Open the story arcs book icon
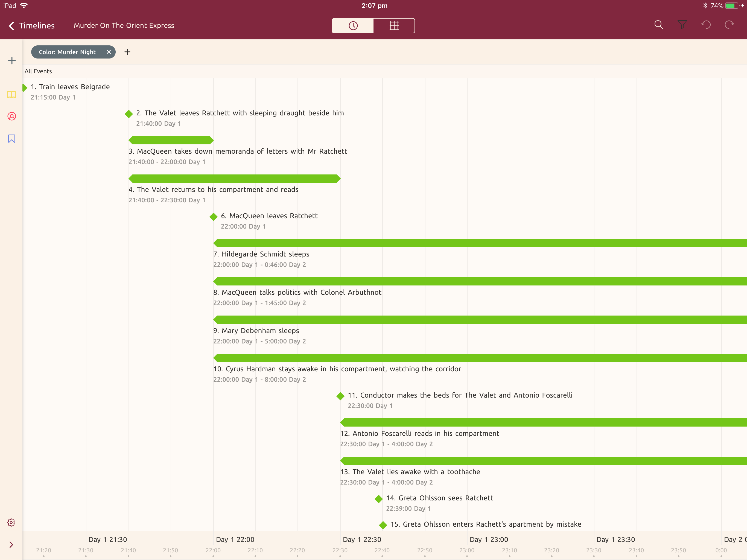 pyautogui.click(x=11, y=95)
